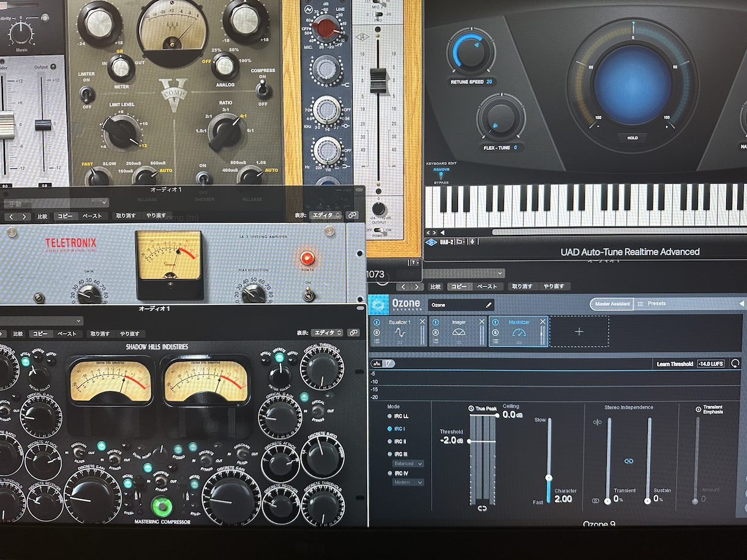The height and width of the screenshot is (560, 747).
Task: Toggle power icon on the Imager module
Action: 436,322
